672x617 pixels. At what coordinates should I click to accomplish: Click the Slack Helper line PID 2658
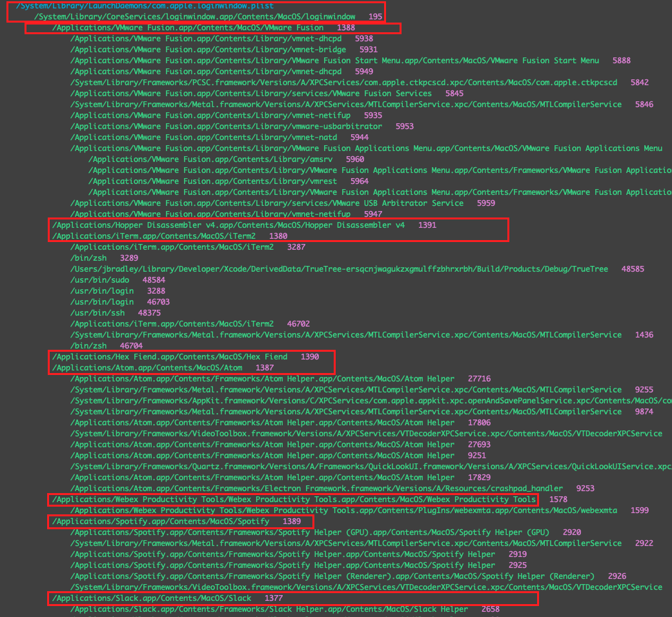[x=285, y=609]
